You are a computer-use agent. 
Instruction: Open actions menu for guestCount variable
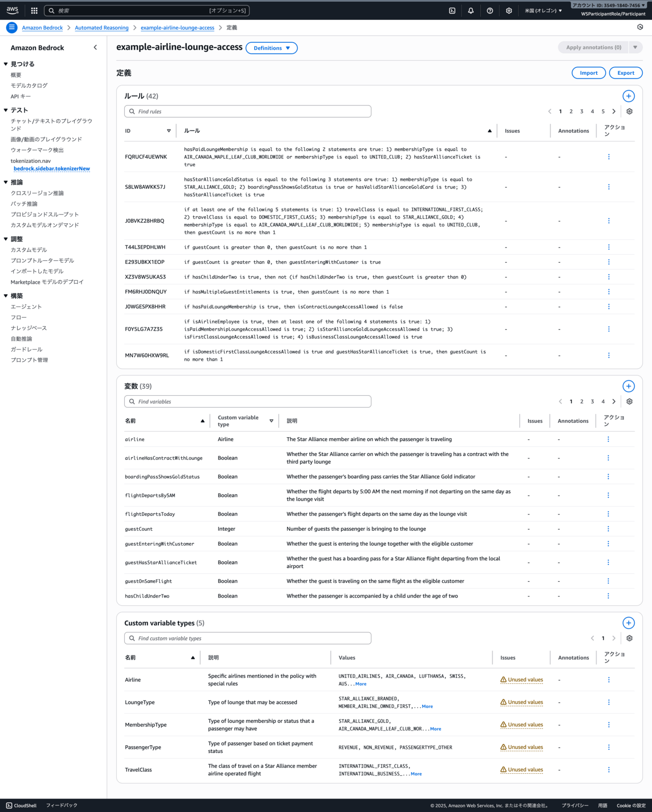point(608,529)
